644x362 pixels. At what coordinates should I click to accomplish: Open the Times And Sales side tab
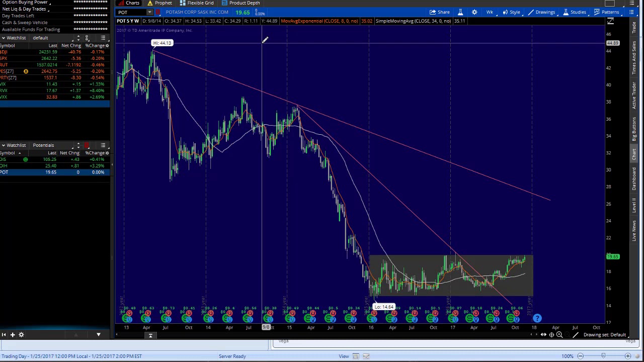pyautogui.click(x=634, y=57)
